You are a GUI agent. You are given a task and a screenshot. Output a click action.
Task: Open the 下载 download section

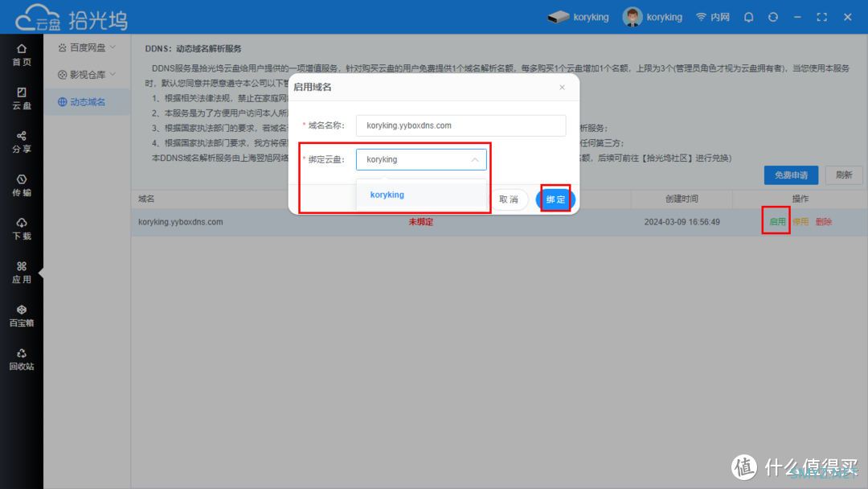[x=21, y=229]
